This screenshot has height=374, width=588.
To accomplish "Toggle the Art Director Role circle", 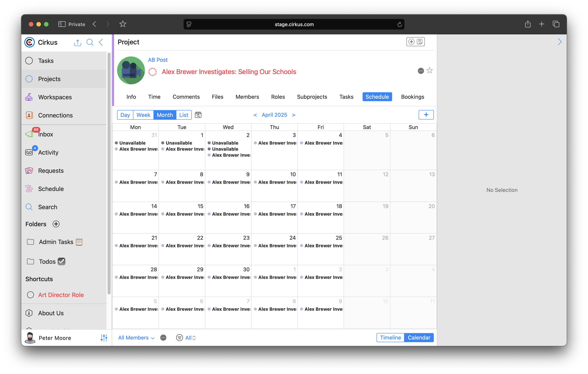I will (x=30, y=295).
